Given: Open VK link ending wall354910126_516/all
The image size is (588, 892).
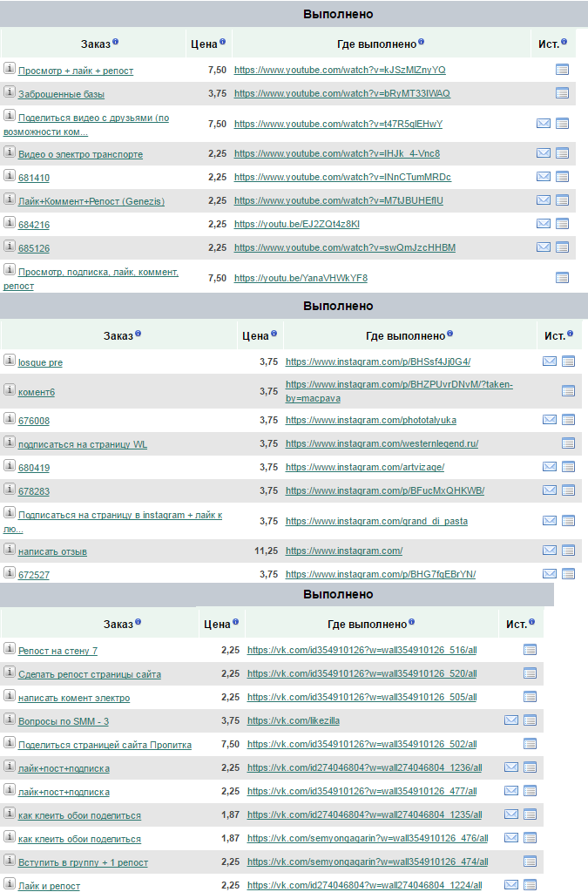Looking at the screenshot, I should click(362, 650).
